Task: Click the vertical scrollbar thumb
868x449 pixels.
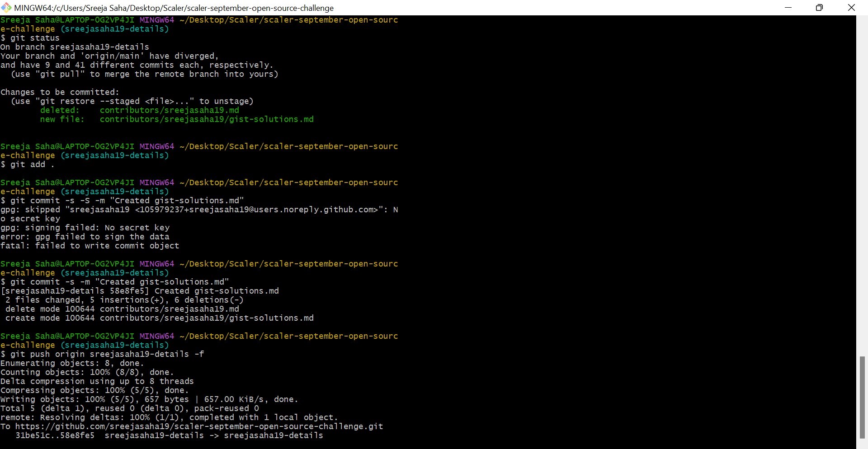Action: (862, 397)
